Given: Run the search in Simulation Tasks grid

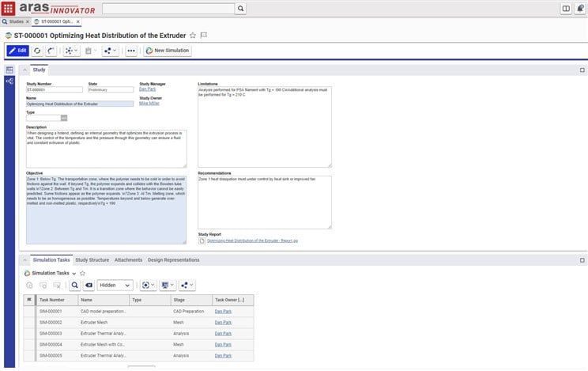Looking at the screenshot, I should pos(74,286).
